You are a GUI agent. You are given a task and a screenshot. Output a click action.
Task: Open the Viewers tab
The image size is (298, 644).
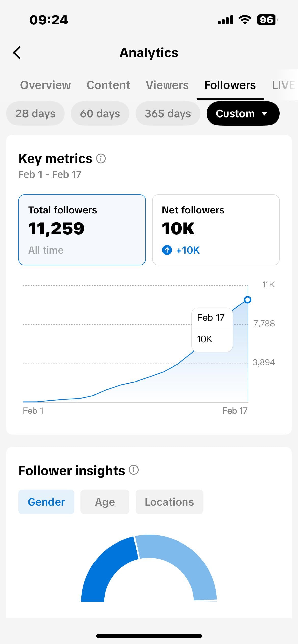[167, 85]
